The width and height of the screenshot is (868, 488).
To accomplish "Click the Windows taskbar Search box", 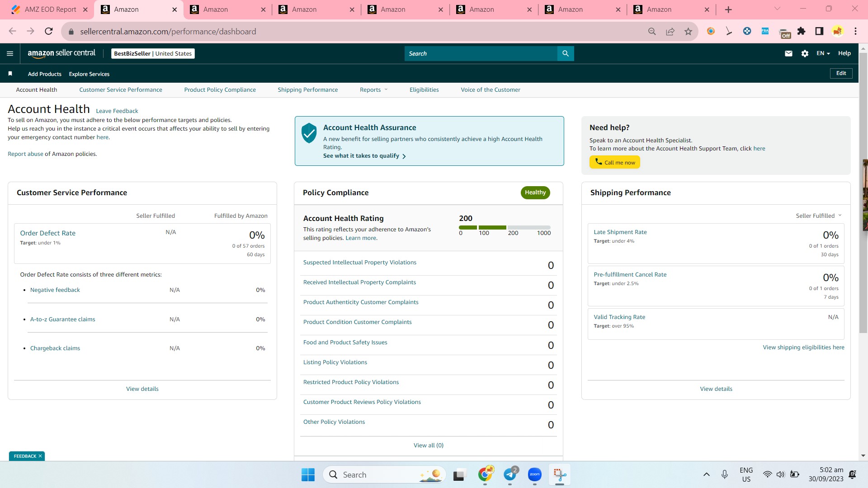I will (x=384, y=474).
